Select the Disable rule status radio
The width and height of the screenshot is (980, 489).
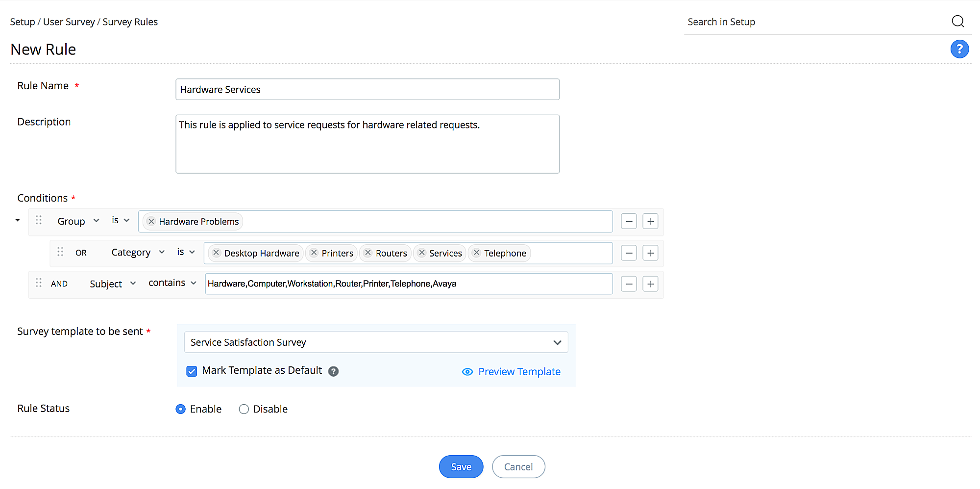tap(244, 409)
